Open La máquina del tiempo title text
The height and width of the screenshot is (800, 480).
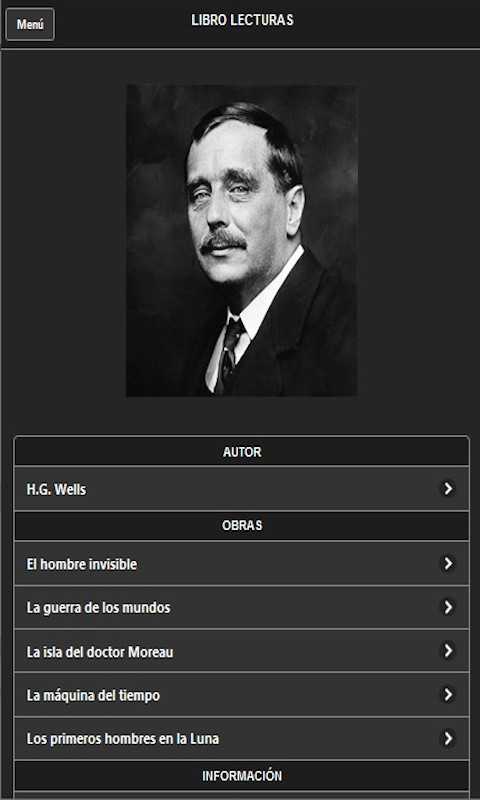coord(93,695)
